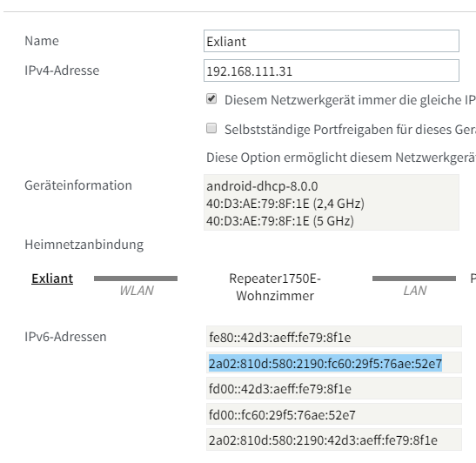Click the WLAN connection line bar
The image size is (476, 463).
136,278
